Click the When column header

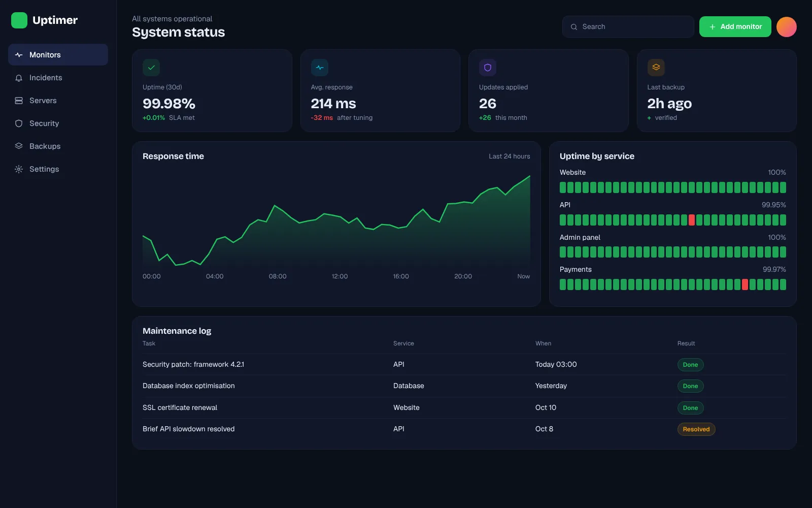(543, 343)
